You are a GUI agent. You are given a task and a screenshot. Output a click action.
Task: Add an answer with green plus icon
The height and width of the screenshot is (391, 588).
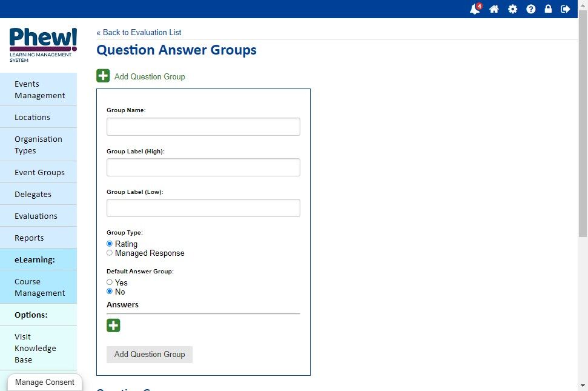click(113, 326)
